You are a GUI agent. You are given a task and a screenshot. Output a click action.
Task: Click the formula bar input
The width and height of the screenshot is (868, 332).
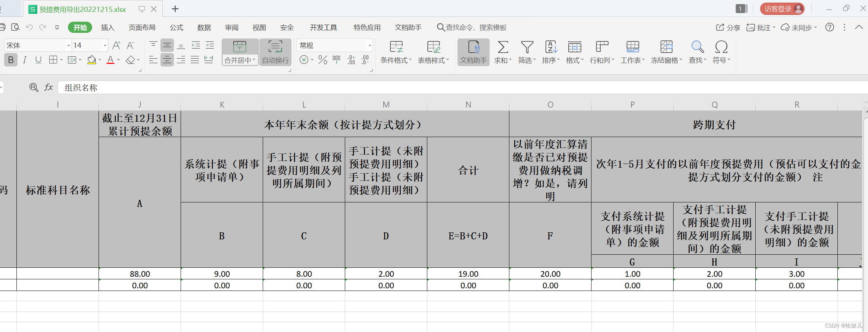point(463,87)
